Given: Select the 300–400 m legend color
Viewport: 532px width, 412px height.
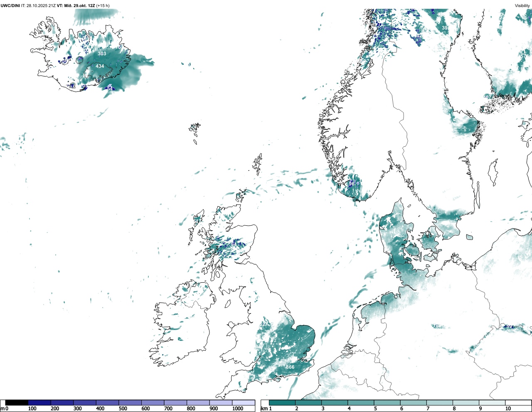Looking at the screenshot, I should 85,402.
